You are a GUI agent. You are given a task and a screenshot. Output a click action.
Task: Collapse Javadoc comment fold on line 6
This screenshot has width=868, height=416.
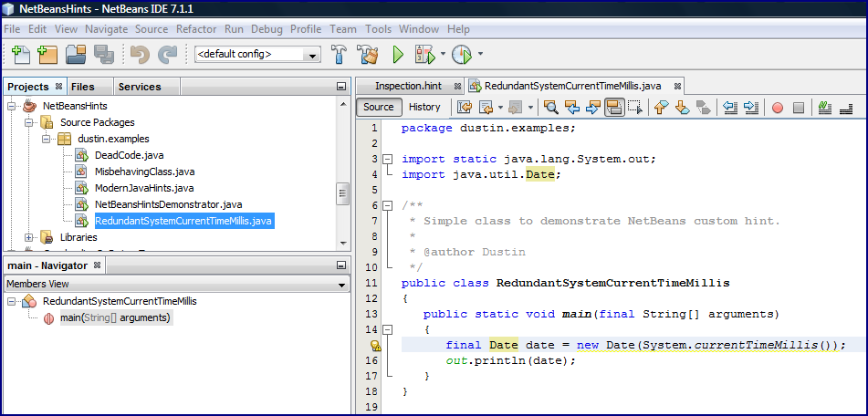[388, 205]
